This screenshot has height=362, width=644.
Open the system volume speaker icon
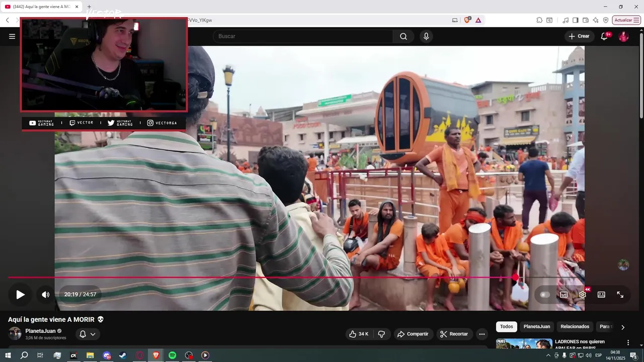tap(588, 355)
